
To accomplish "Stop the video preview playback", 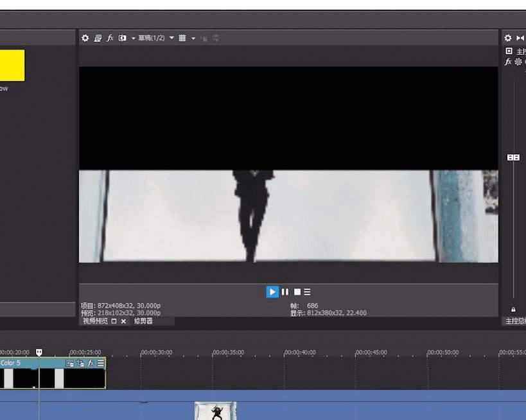I will (x=297, y=292).
